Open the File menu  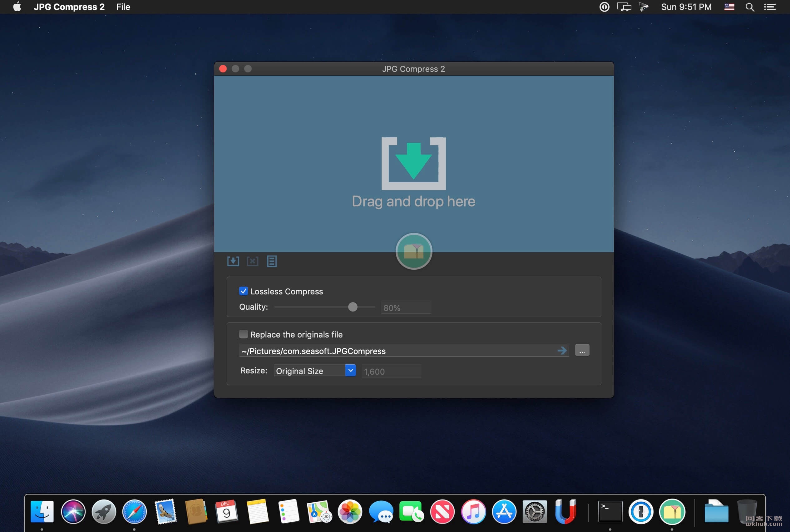click(x=123, y=7)
